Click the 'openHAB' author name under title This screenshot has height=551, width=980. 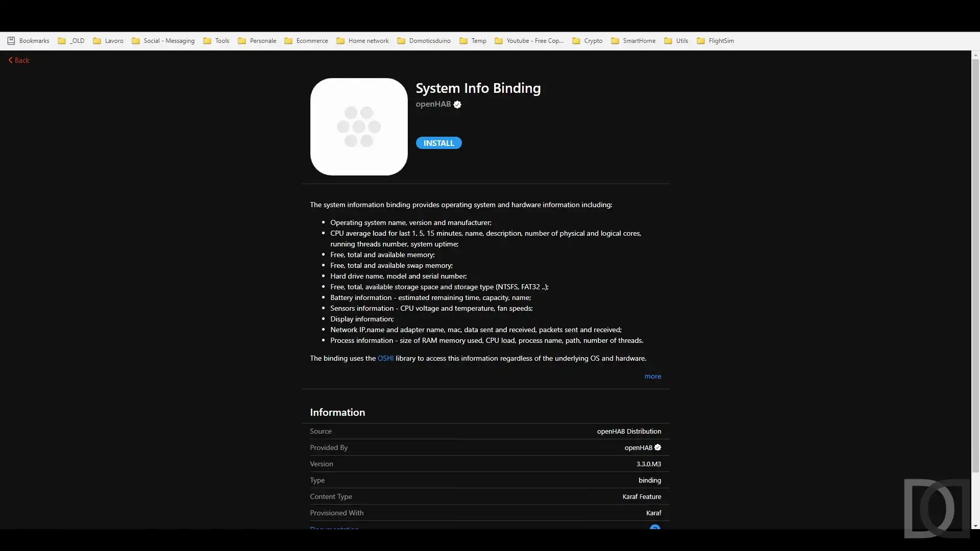click(433, 104)
